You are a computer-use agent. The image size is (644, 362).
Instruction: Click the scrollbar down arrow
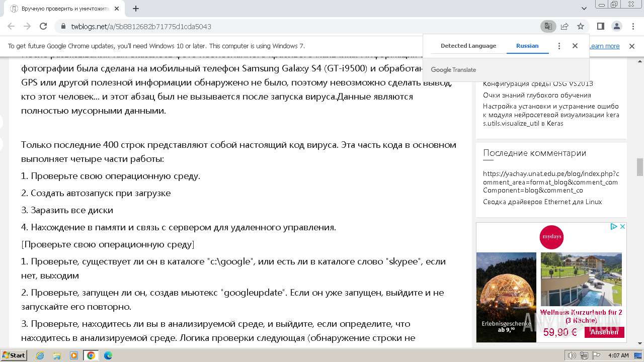coord(640,344)
